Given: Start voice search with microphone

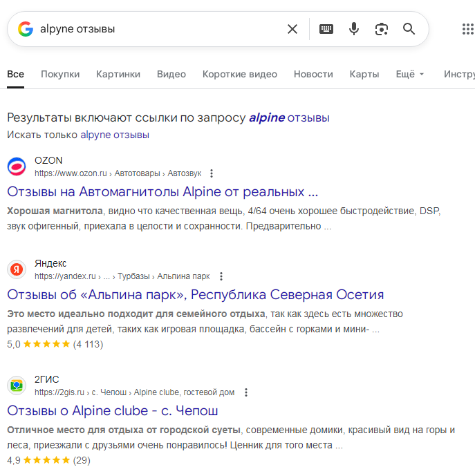Looking at the screenshot, I should (x=354, y=29).
